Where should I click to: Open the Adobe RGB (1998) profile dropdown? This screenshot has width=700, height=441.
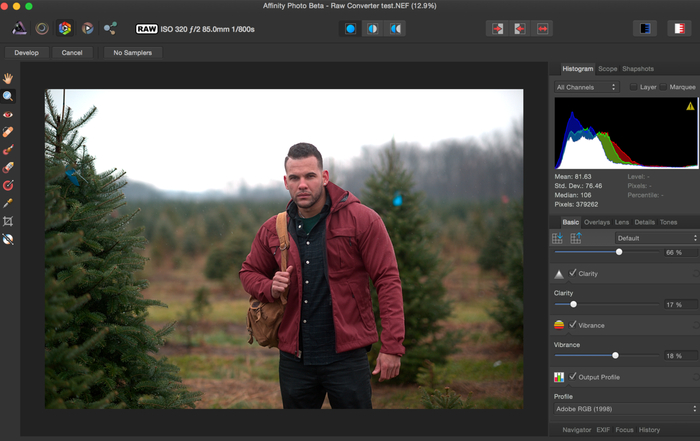point(626,409)
